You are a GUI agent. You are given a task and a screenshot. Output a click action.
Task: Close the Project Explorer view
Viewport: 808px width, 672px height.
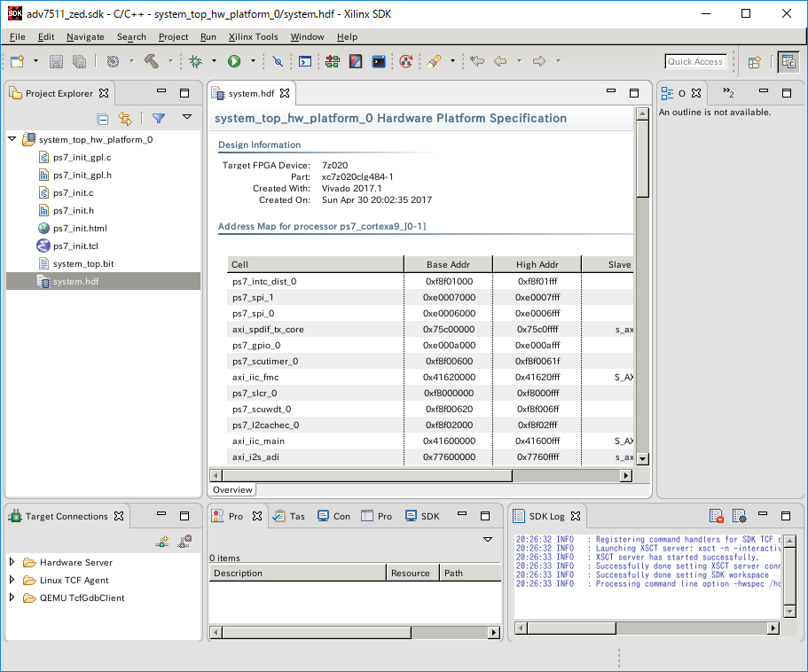click(104, 93)
